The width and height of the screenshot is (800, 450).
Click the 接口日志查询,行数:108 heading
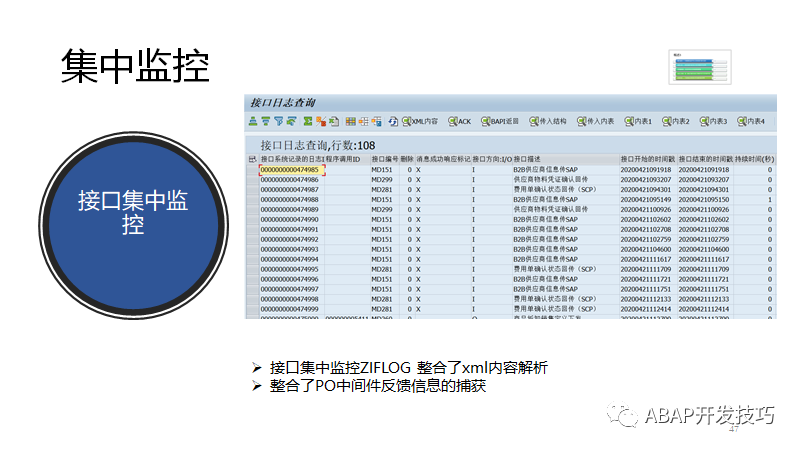click(x=318, y=145)
